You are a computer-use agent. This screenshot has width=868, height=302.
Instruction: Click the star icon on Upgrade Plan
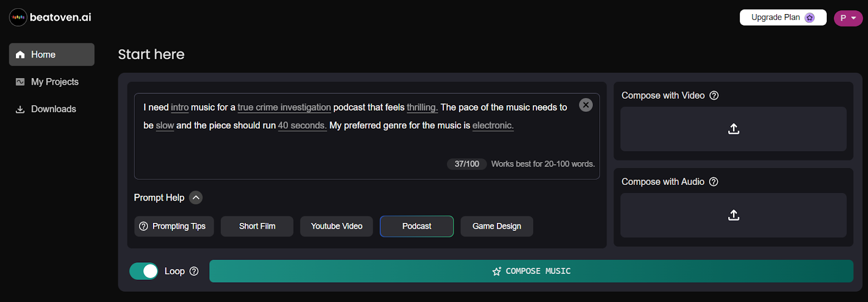pos(810,17)
